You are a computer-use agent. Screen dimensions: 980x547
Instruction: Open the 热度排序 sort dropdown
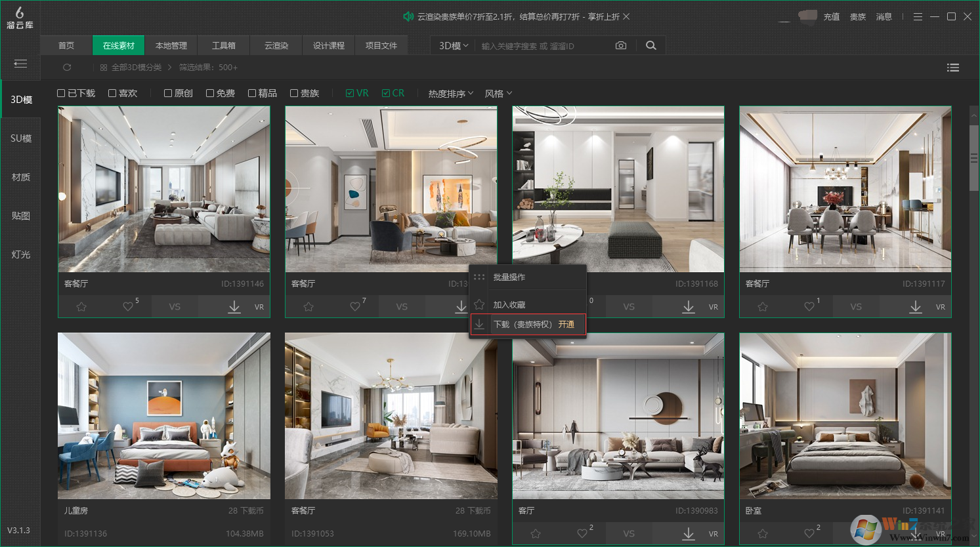(x=449, y=93)
